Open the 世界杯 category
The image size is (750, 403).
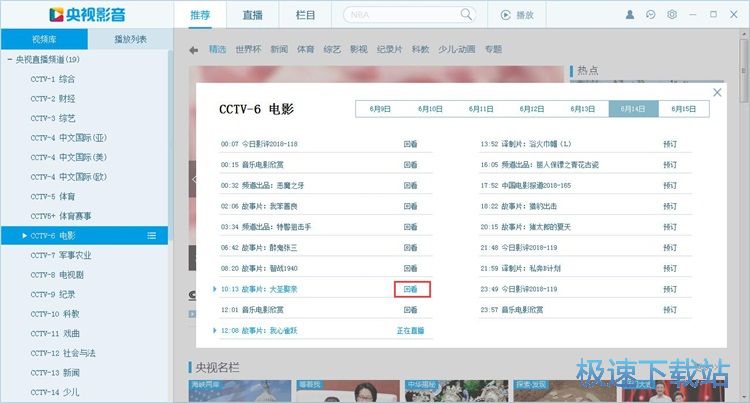click(x=248, y=49)
